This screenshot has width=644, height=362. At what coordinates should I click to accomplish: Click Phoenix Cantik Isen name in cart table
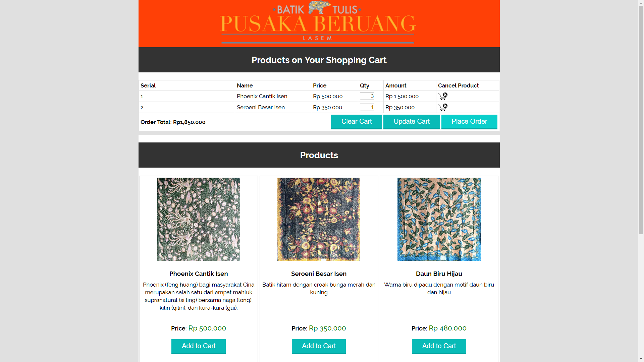pos(262,97)
